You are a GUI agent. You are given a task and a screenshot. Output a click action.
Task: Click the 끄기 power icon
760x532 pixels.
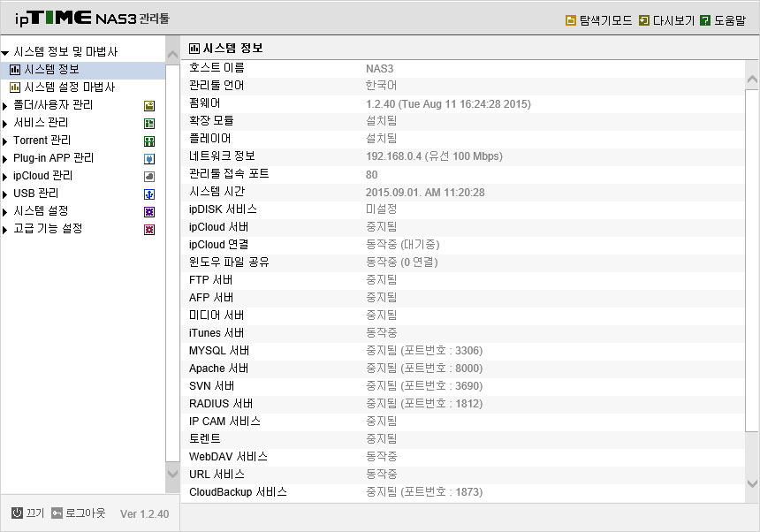tap(17, 513)
